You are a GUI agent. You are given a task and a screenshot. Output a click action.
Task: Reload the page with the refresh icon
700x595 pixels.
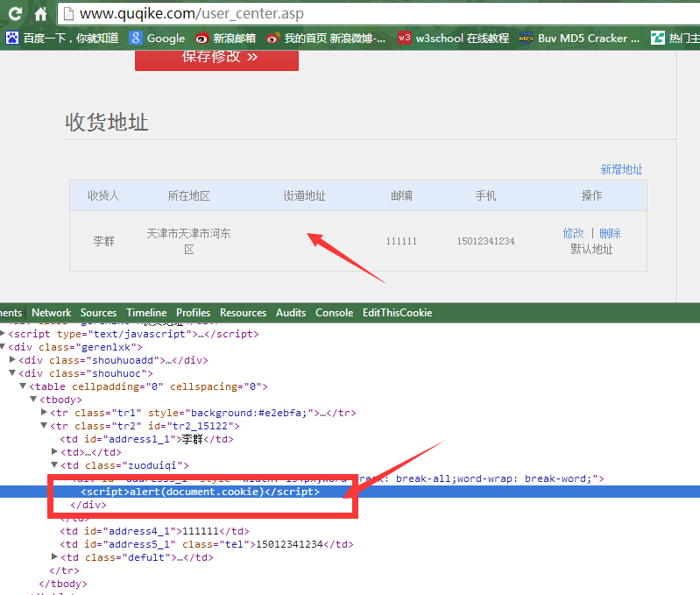point(15,14)
